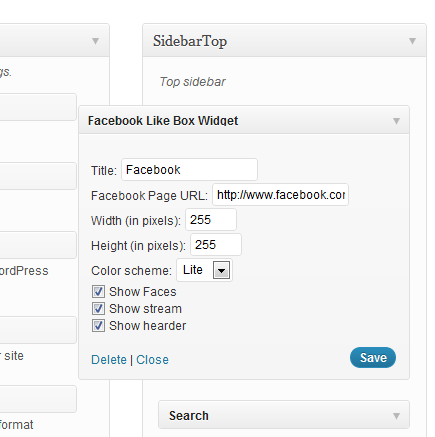The width and height of the screenshot is (435, 437).
Task: Select the Facebook Like Box Widget title bar
Action: 244,120
